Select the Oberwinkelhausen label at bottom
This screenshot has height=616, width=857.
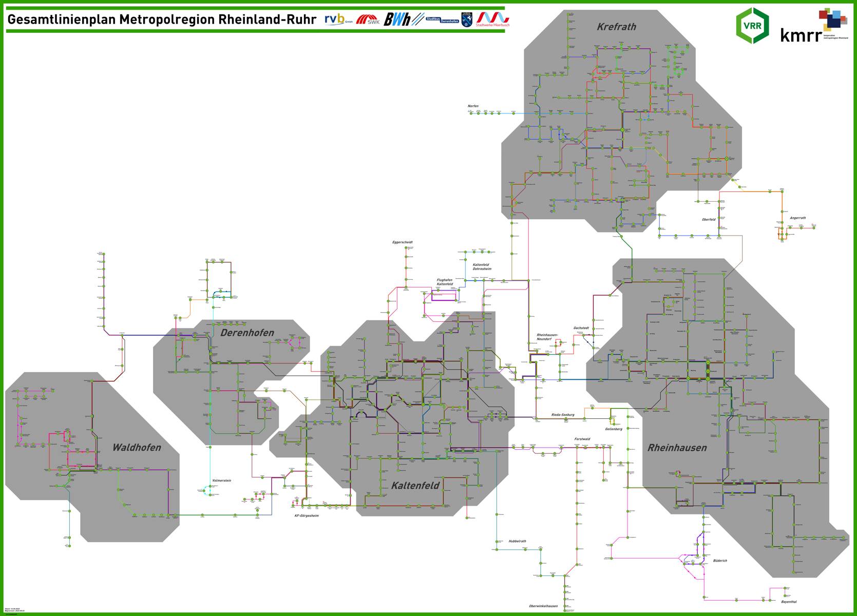(x=543, y=606)
